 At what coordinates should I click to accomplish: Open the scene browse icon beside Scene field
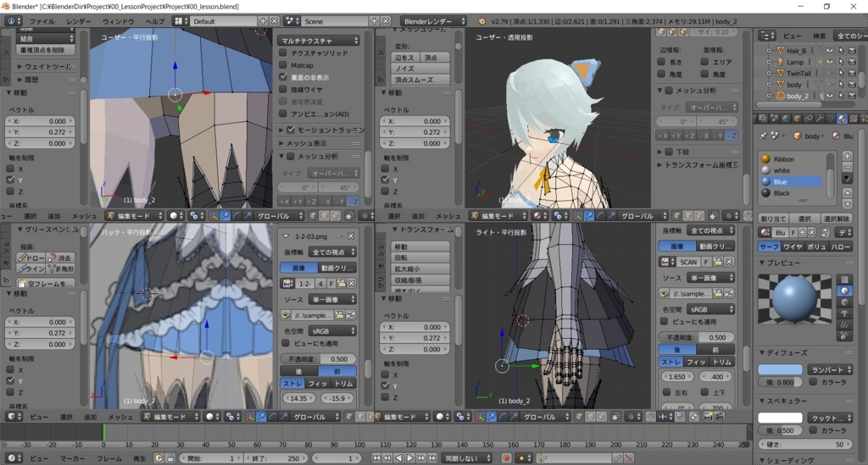point(292,21)
